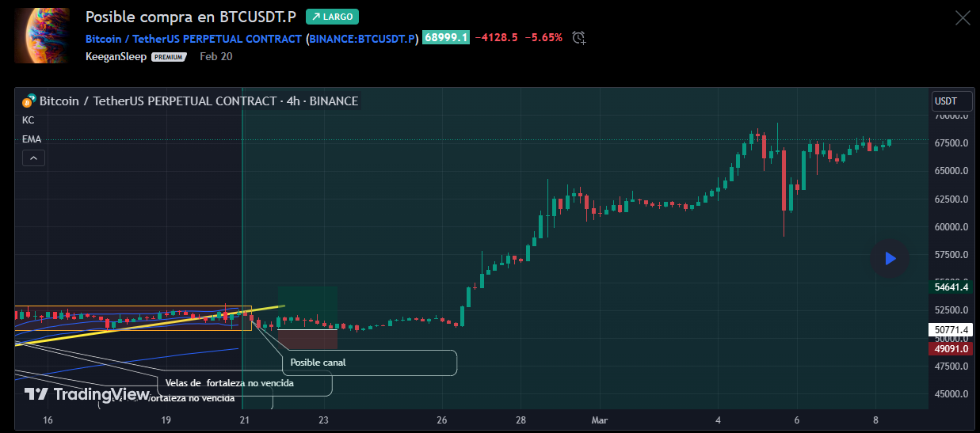Viewport: 980px width, 433px height.
Task: Collapse the indicator legend with the chevron
Action: (33, 158)
